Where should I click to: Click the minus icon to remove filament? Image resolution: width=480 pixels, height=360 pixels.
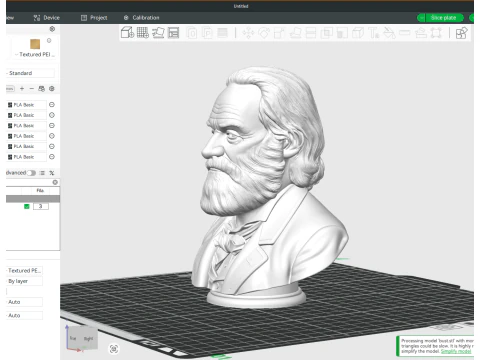tap(32, 89)
